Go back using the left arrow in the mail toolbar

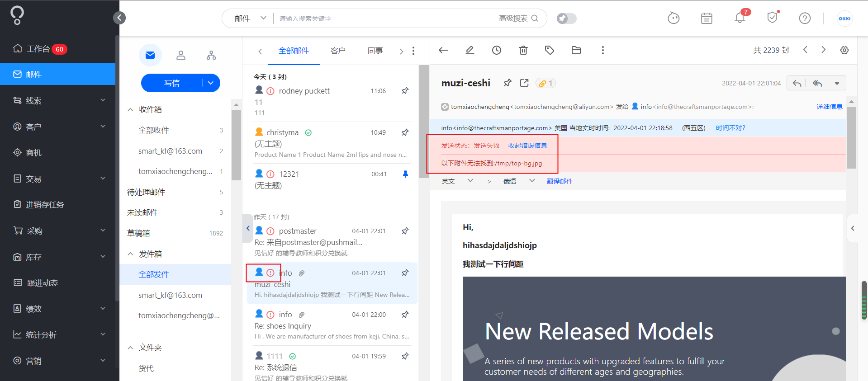pyautogui.click(x=443, y=50)
